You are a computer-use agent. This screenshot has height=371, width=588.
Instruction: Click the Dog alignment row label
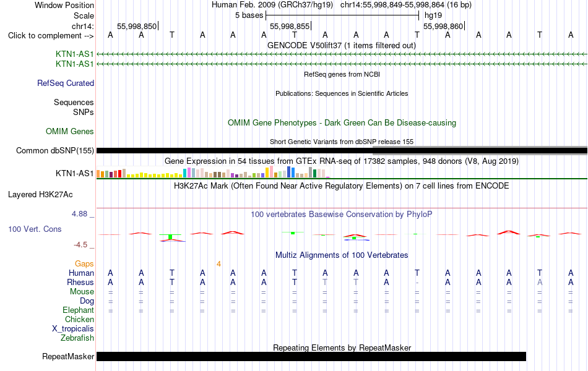tap(87, 301)
